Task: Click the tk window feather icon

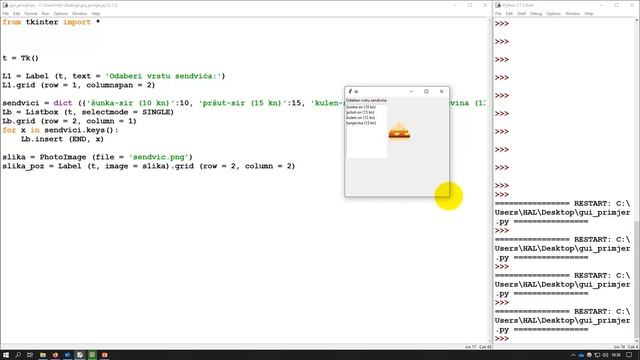Action: click(x=350, y=91)
